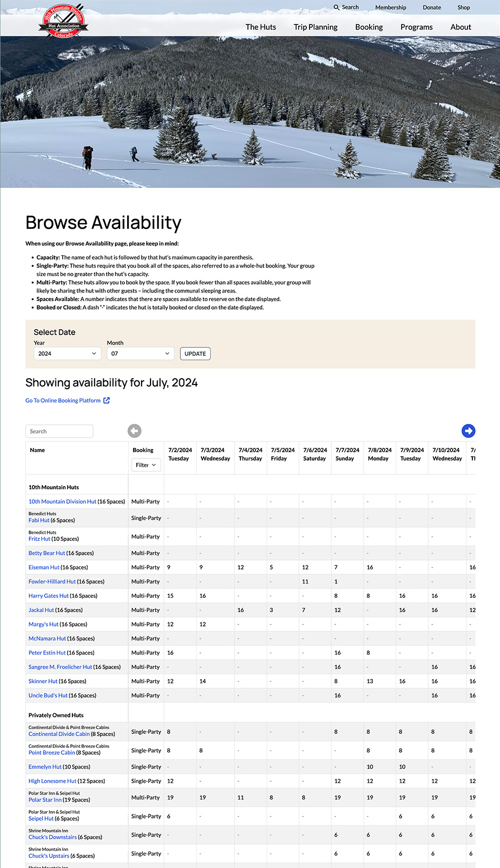This screenshot has height=868, width=500.
Task: Click the Search text in the header
Action: click(x=350, y=7)
